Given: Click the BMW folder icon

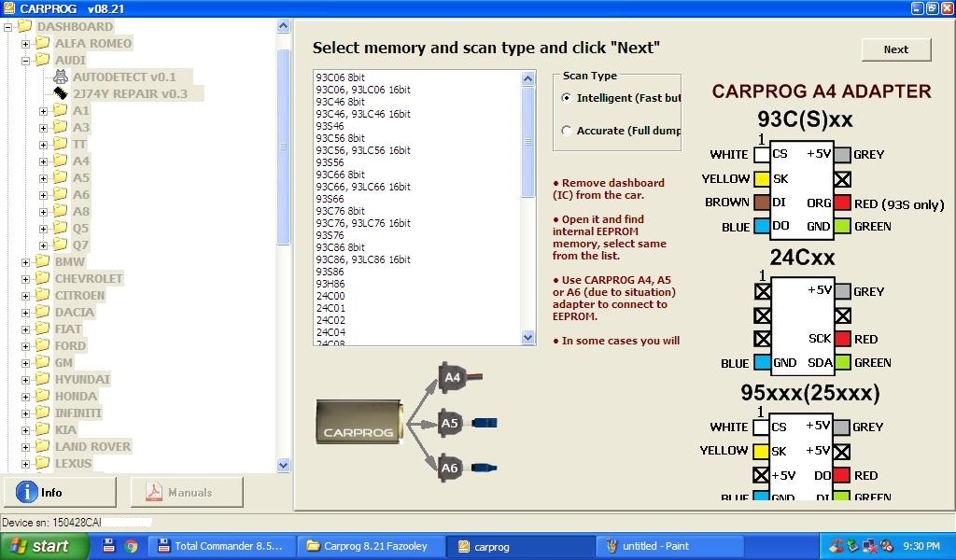Looking at the screenshot, I should 42,261.
